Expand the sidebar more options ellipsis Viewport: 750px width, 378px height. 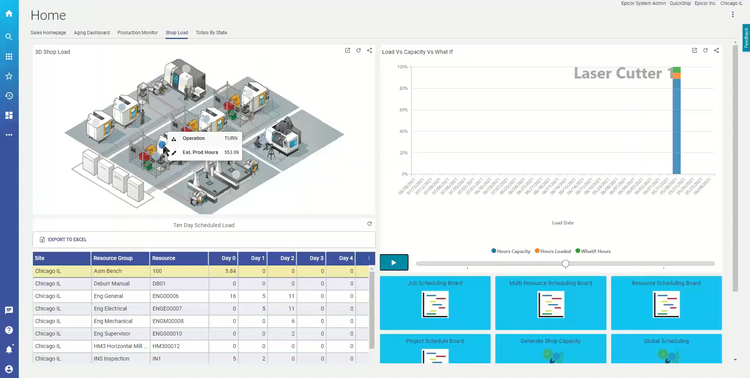(x=9, y=135)
